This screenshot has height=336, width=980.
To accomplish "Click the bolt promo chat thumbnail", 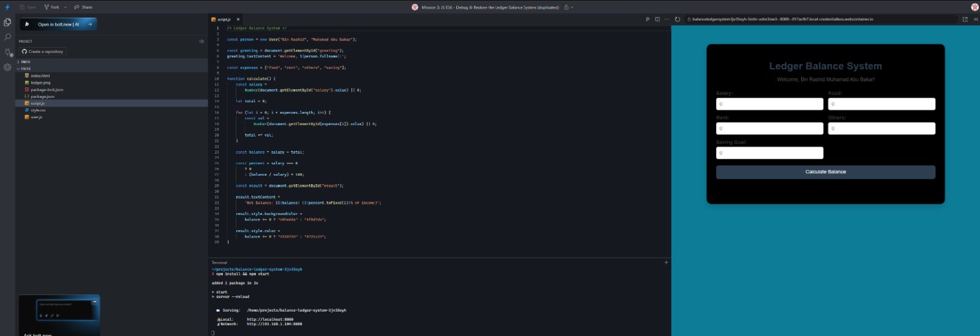I will tap(67, 310).
